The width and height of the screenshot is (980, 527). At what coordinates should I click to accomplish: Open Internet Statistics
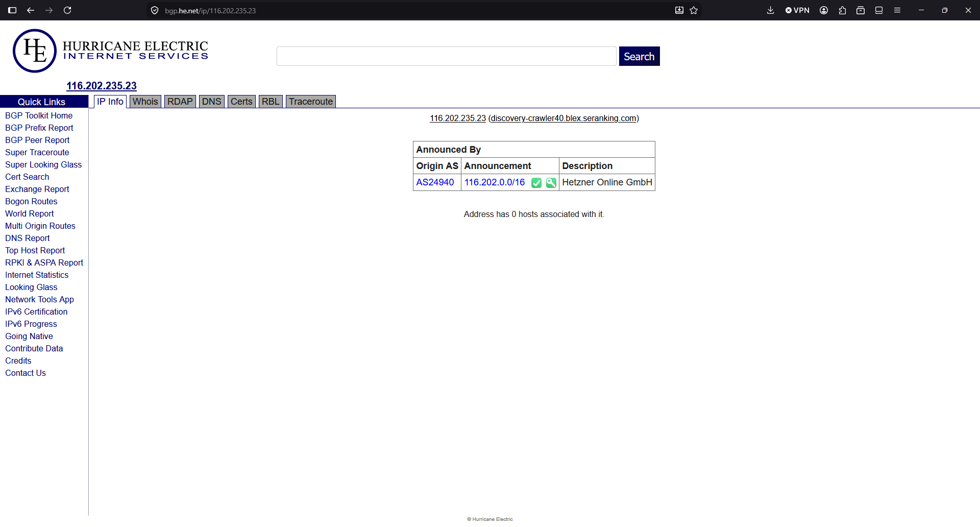(x=37, y=275)
